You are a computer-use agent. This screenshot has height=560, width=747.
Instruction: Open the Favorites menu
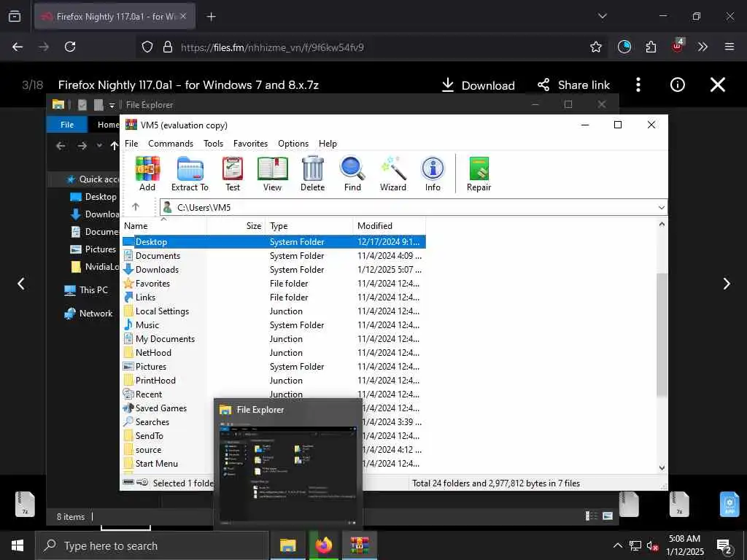pyautogui.click(x=250, y=144)
